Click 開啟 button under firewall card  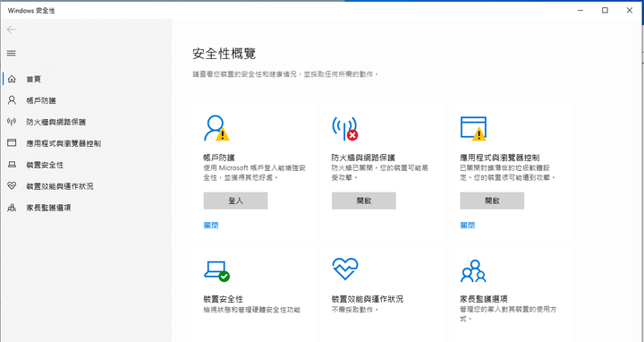point(364,201)
